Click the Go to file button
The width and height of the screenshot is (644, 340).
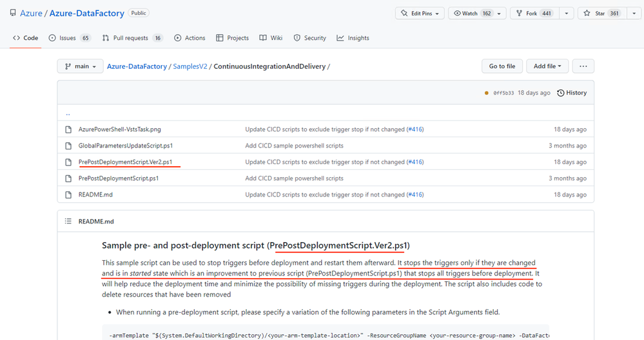coord(502,66)
